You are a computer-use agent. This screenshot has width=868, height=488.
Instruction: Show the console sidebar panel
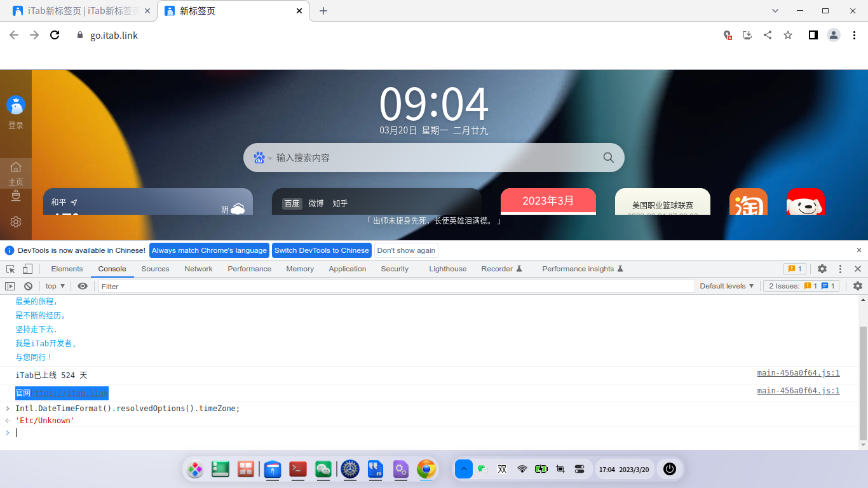click(x=10, y=286)
